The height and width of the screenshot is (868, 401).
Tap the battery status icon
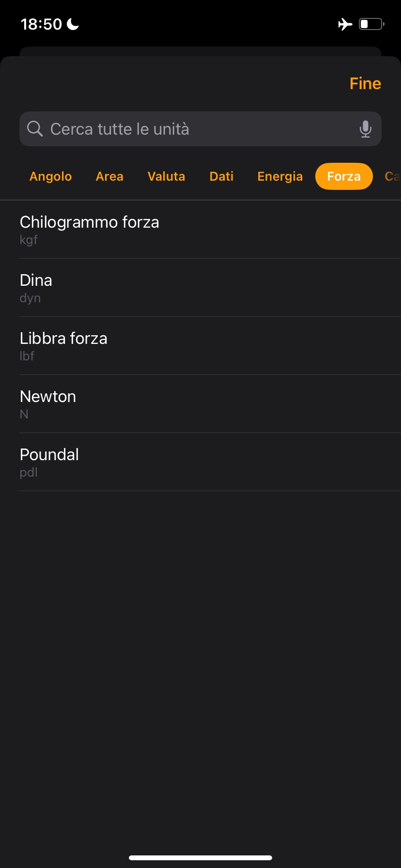point(371,24)
